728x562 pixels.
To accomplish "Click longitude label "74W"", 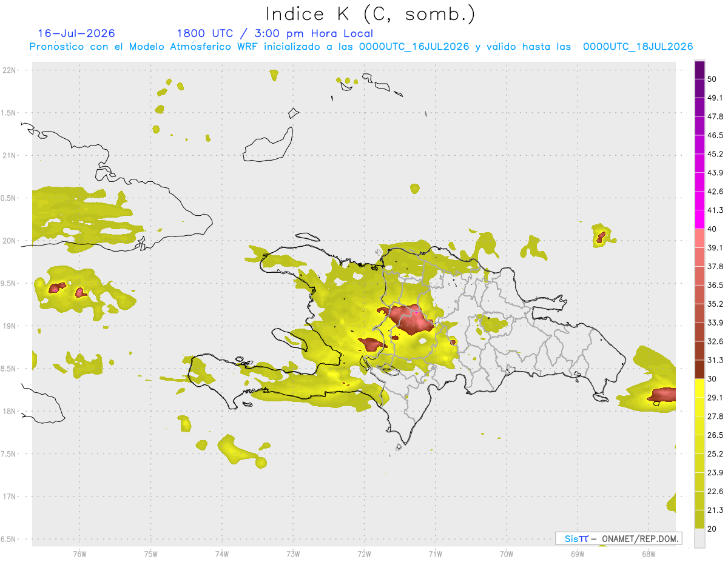I will pos(221,554).
